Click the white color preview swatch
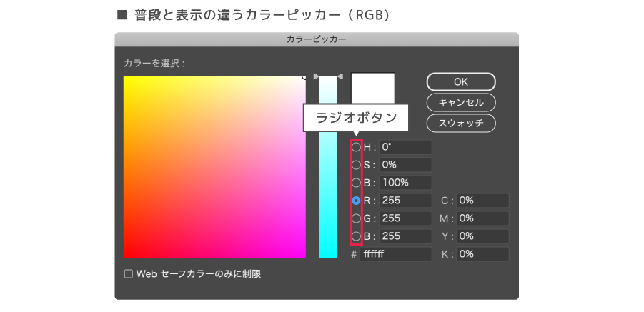 coord(372,88)
